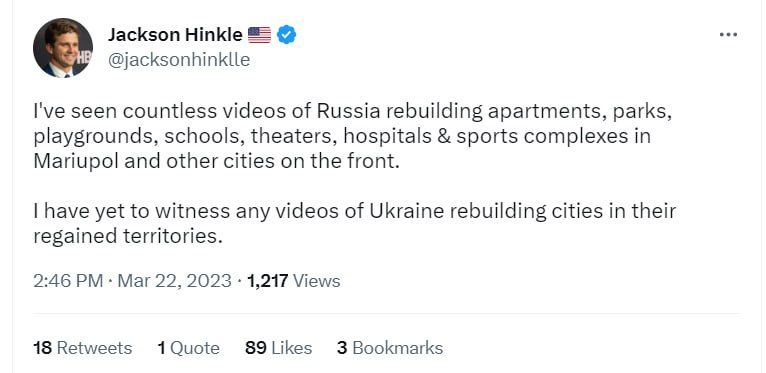Open the three-dot more options menu
This screenshot has height=373, width=766.
click(x=728, y=35)
